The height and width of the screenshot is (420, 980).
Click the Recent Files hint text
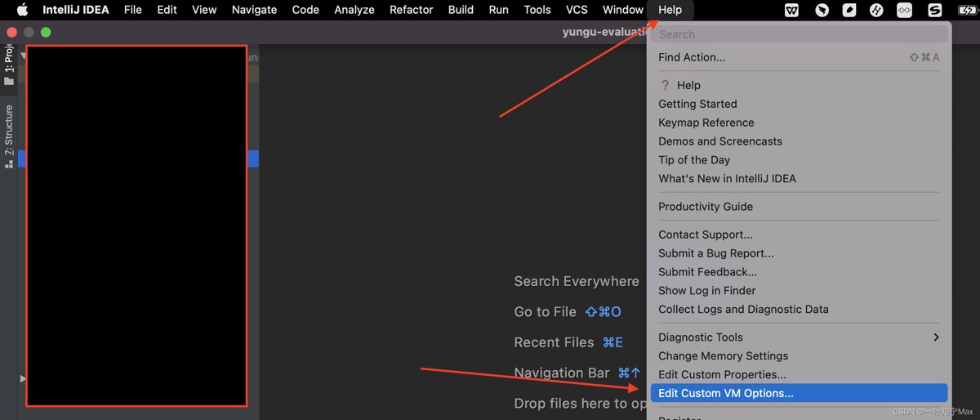click(554, 342)
